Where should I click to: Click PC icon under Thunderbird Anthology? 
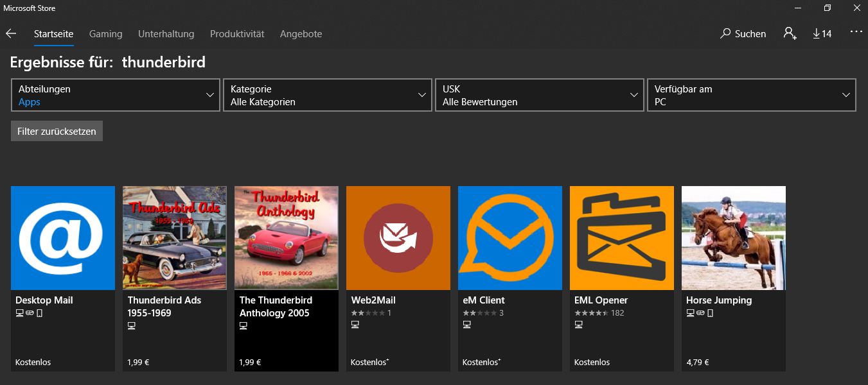244,326
